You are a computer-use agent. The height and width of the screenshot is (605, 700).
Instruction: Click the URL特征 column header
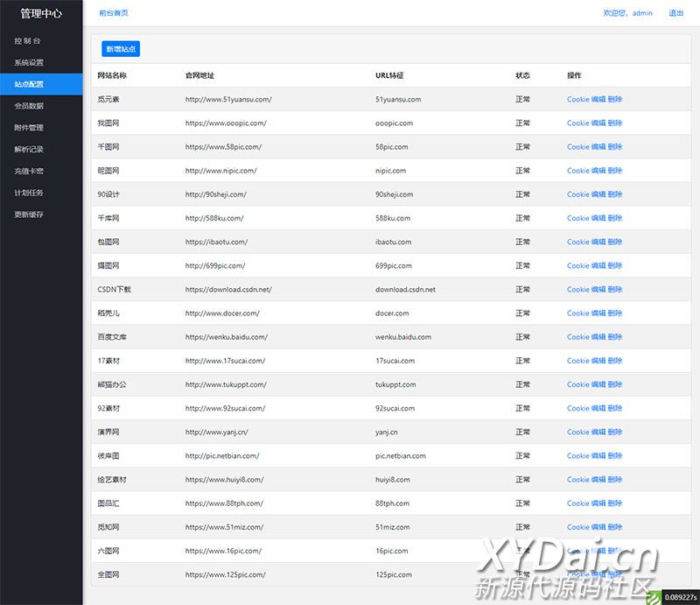click(389, 75)
